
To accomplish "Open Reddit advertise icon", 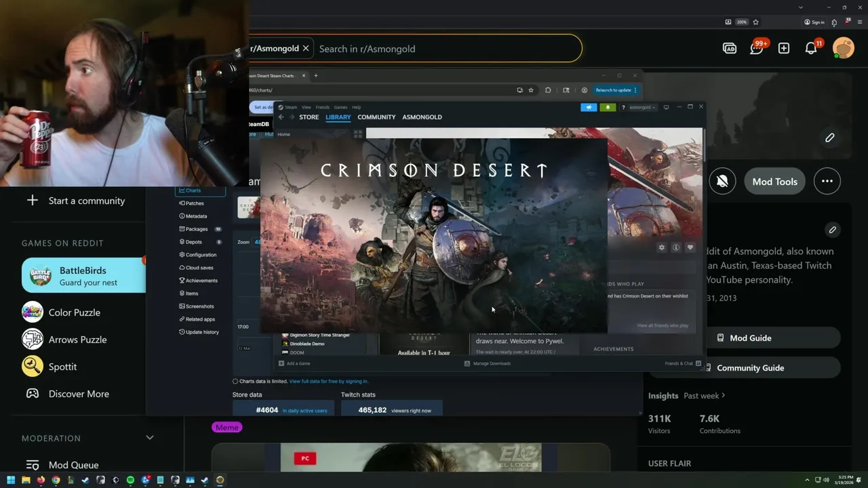I will pyautogui.click(x=730, y=48).
